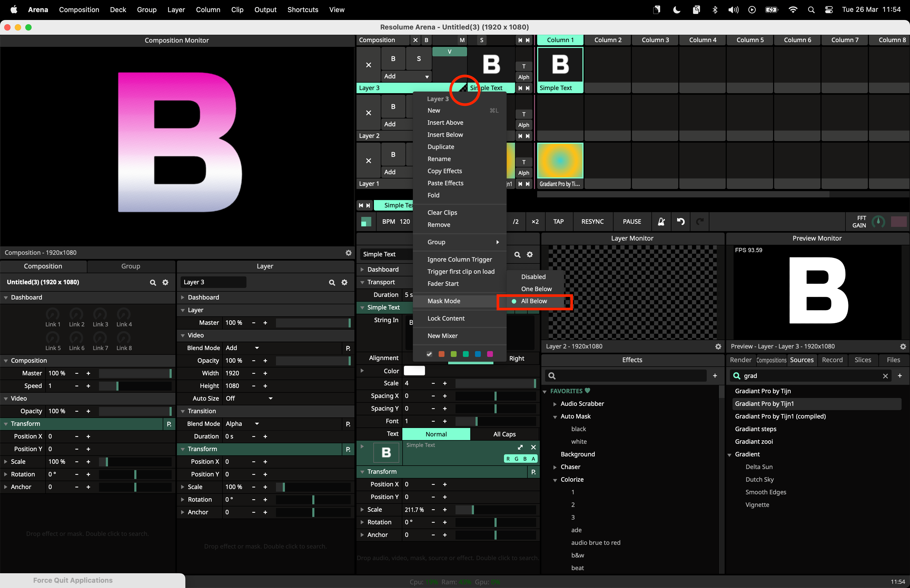This screenshot has height=588, width=910.
Task: Switch to the Files tab
Action: [893, 360]
